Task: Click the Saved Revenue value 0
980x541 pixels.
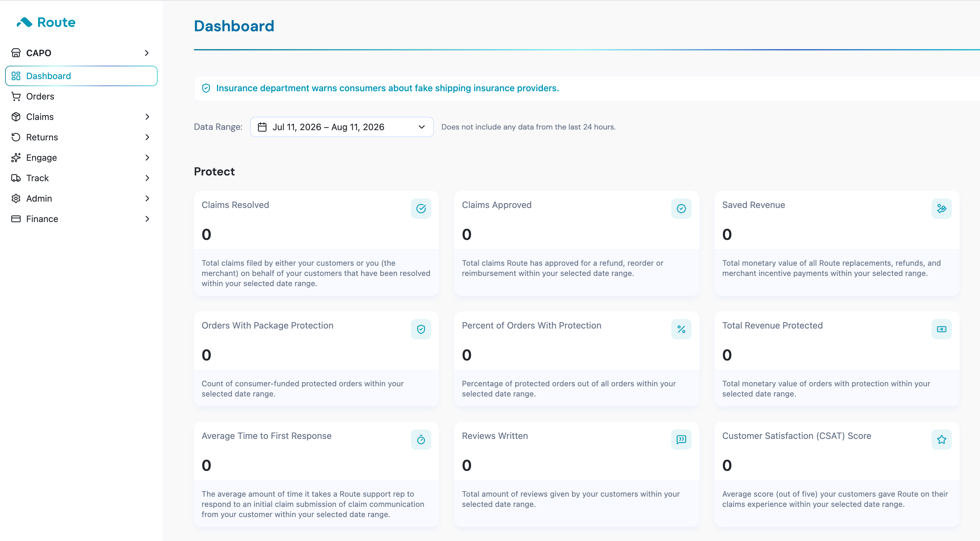Action: (x=727, y=235)
